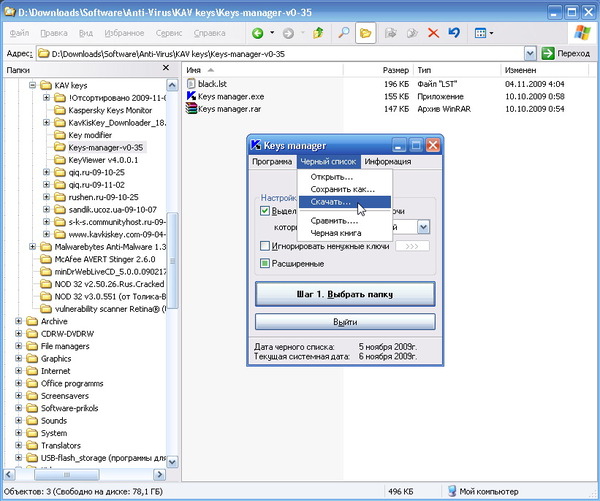Click the KeyViewer v4.0.0.1 folder icon

[x=59, y=160]
